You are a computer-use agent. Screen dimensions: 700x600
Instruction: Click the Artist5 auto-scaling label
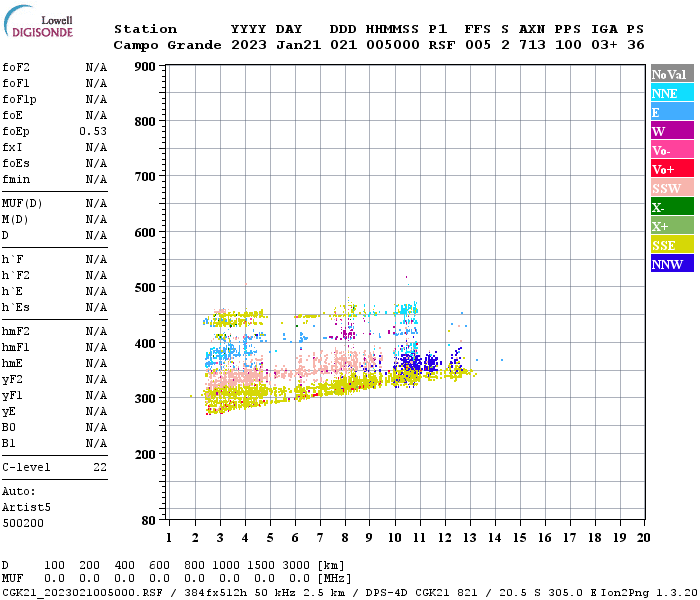[x=26, y=508]
